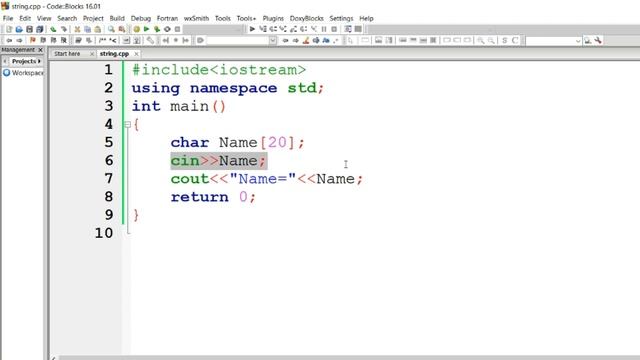Open the Edit menu
The image size is (640, 360).
[25, 18]
